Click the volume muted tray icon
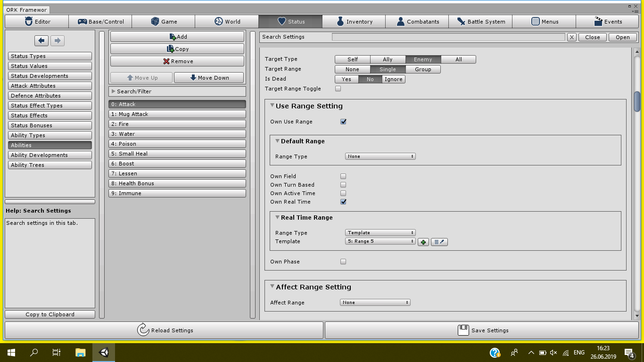 pos(554,353)
